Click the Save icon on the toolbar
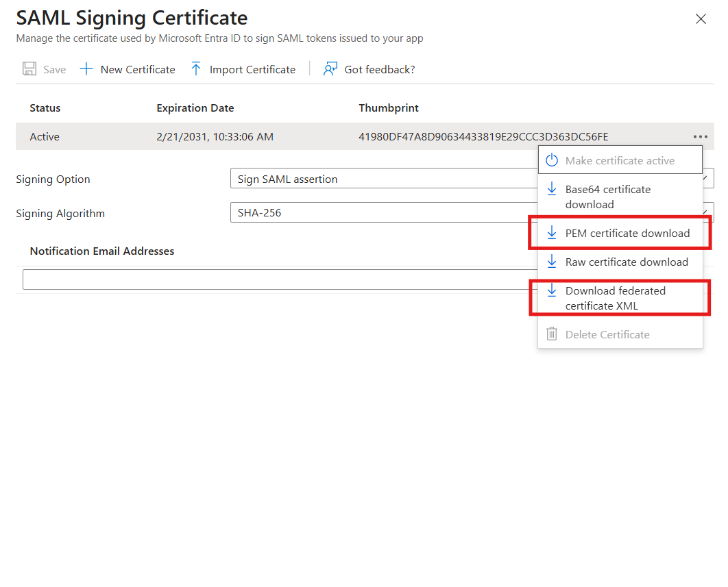The width and height of the screenshot is (728, 587). click(29, 68)
